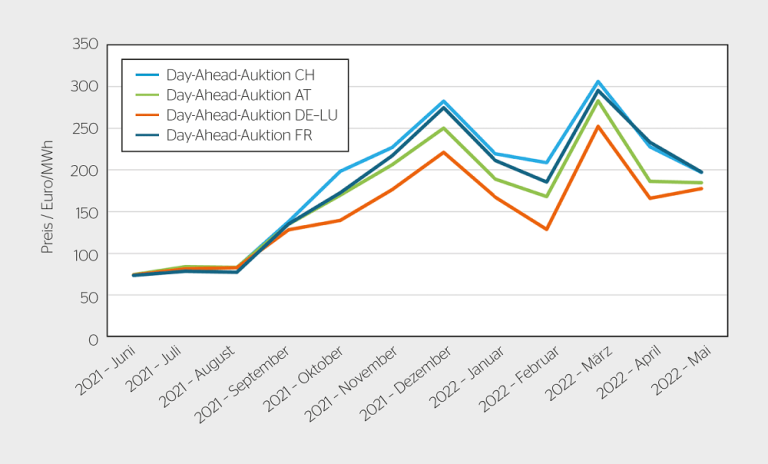The image size is (768, 464).
Task: Click the light blue CH legend line swatch
Action: click(146, 75)
